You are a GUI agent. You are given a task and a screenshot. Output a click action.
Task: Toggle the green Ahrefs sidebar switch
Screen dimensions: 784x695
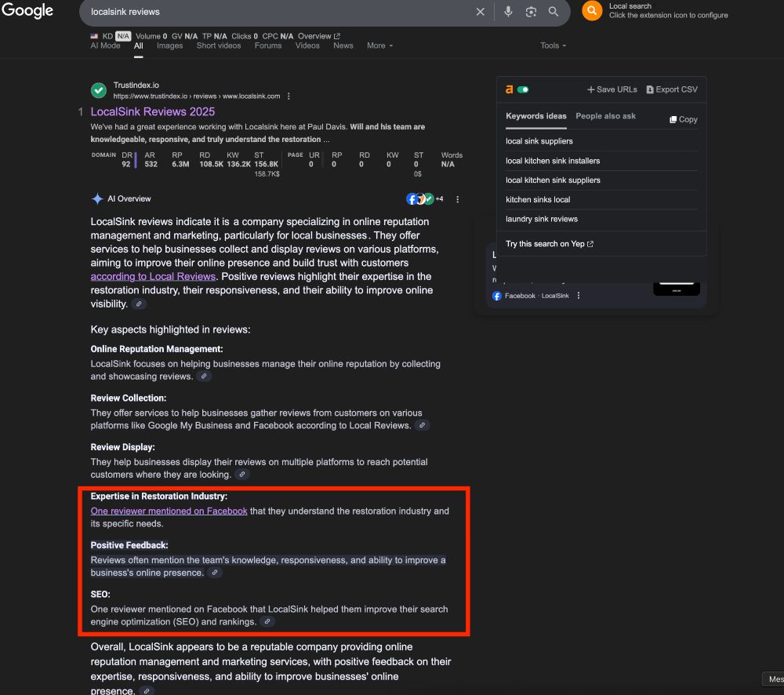523,89
